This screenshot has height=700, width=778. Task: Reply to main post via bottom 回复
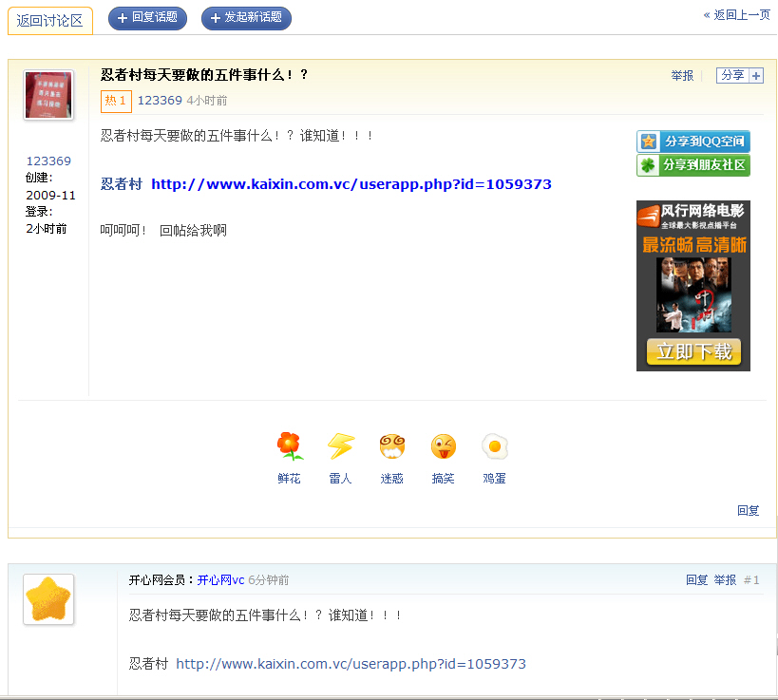click(749, 510)
